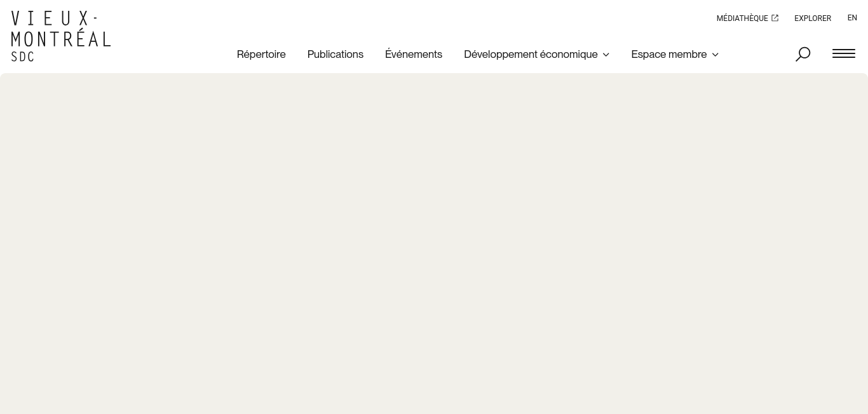Click the EXPLORER link
This screenshot has height=414, width=868.
tap(813, 18)
